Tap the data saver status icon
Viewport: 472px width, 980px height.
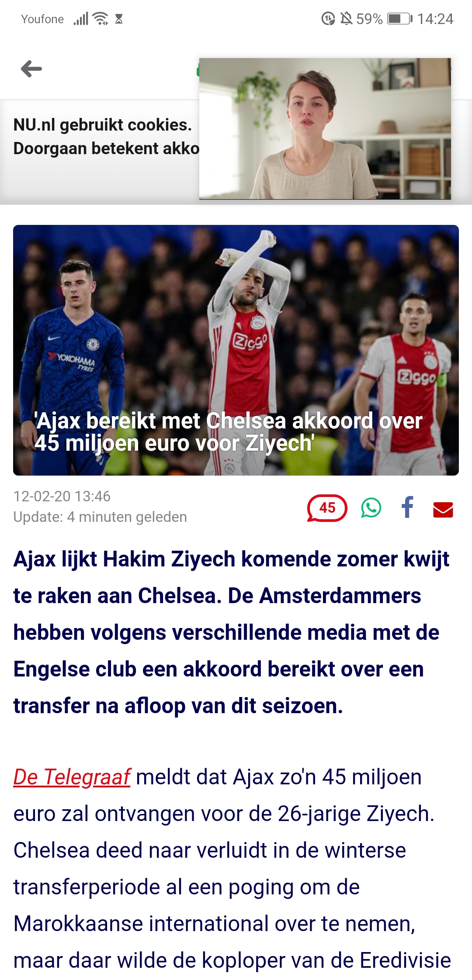(328, 19)
